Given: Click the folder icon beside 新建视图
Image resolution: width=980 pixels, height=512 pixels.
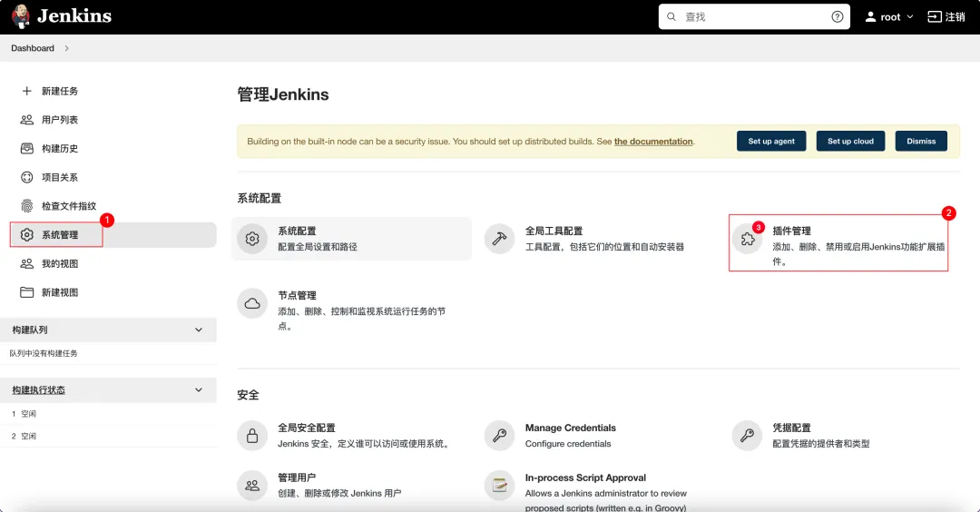Looking at the screenshot, I should click(x=27, y=292).
